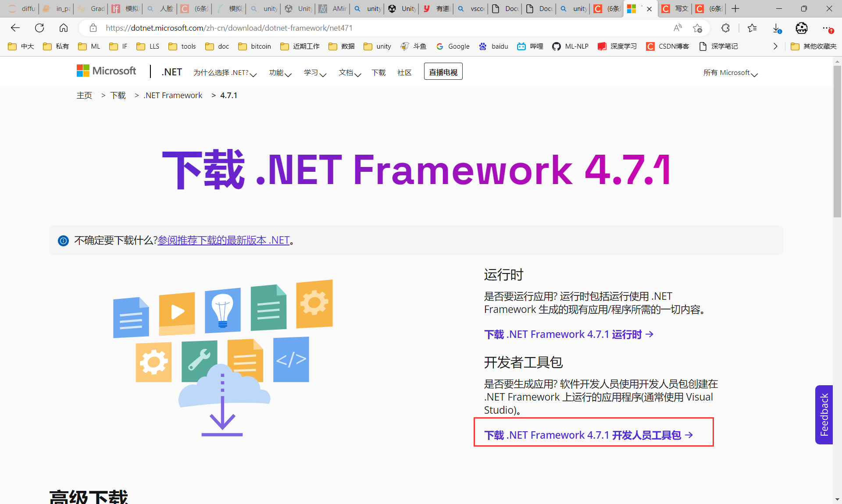The image size is (842, 504).
Task: Switch to the Grad browser tab
Action: (x=91, y=9)
